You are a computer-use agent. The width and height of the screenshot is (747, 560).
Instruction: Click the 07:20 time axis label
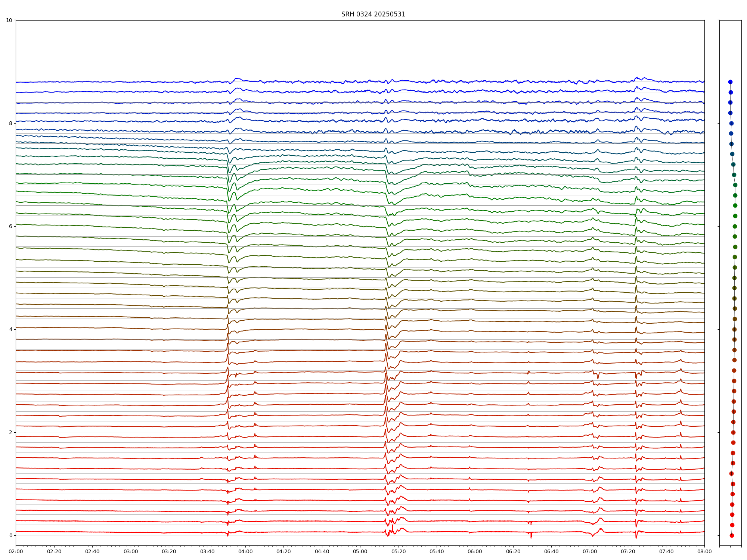point(628,551)
